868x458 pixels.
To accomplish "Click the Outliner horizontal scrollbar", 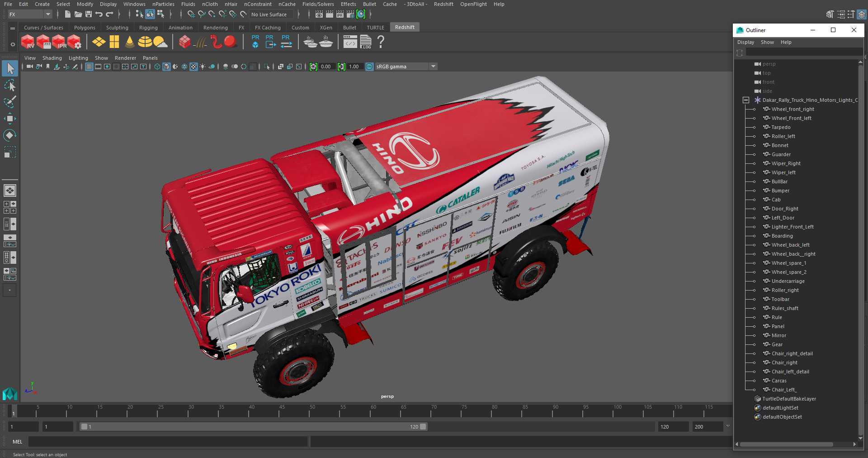I will coord(787,444).
